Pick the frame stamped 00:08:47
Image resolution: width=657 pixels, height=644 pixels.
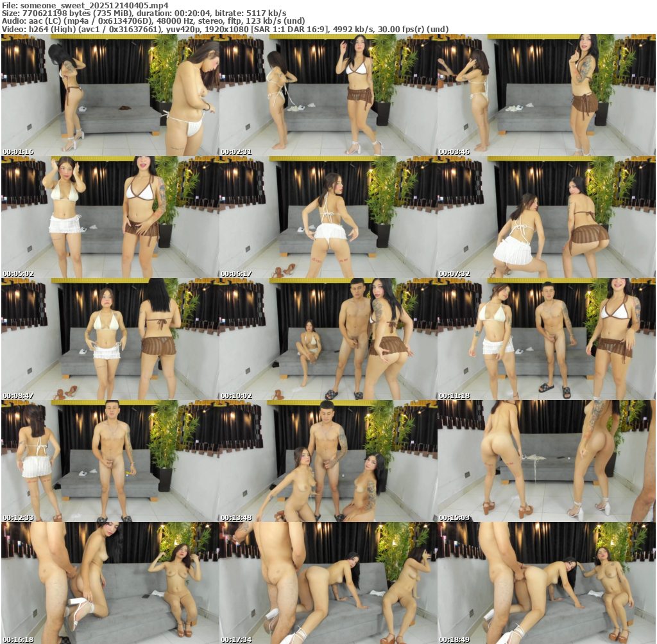pos(110,339)
